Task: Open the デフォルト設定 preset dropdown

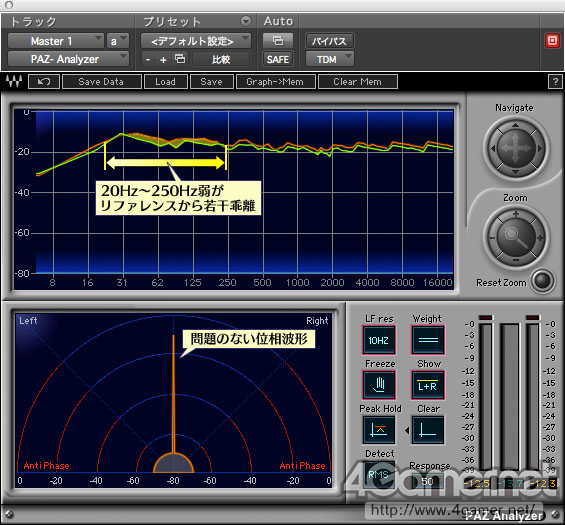Action: coord(196,41)
